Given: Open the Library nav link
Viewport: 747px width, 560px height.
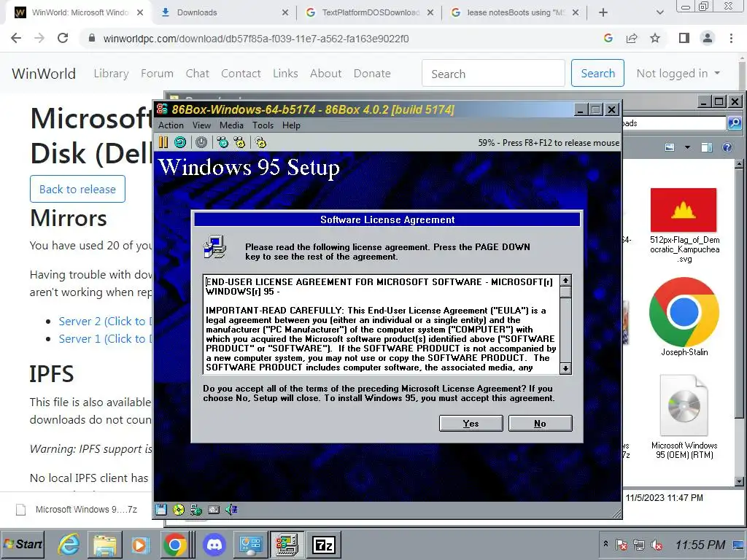Looking at the screenshot, I should [x=111, y=74].
